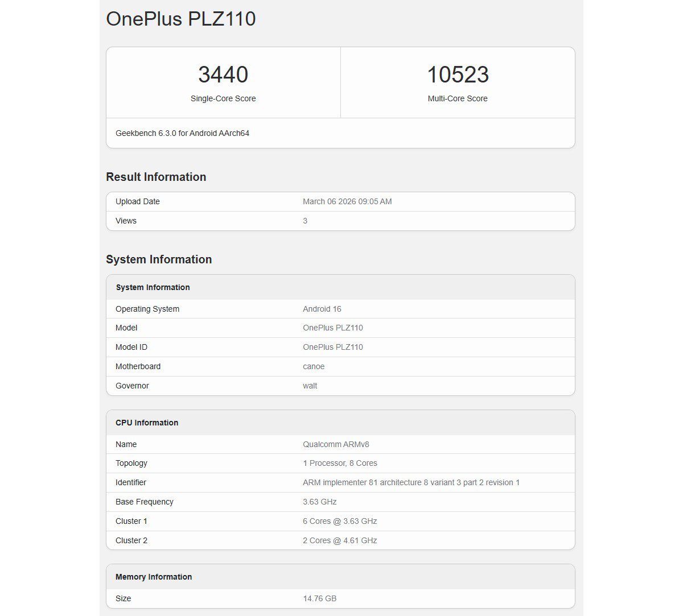Click the System Information section heading
683x616 pixels.
click(158, 259)
